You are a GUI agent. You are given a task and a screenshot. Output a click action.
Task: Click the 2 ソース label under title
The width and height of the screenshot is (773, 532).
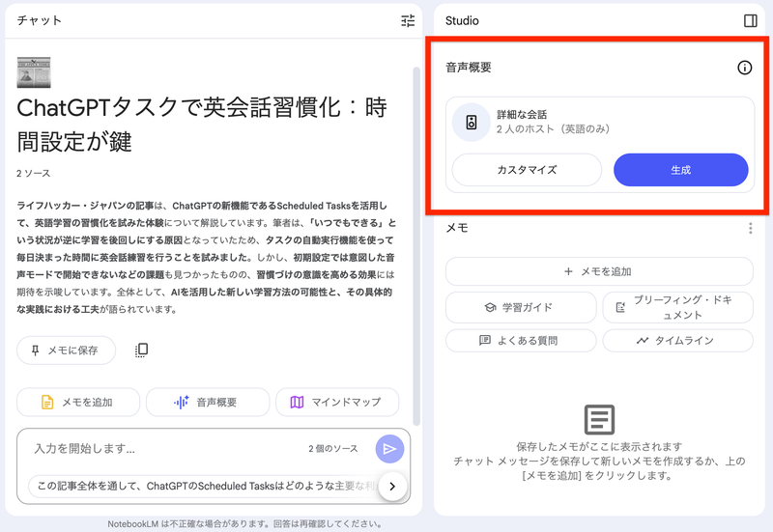(x=34, y=174)
